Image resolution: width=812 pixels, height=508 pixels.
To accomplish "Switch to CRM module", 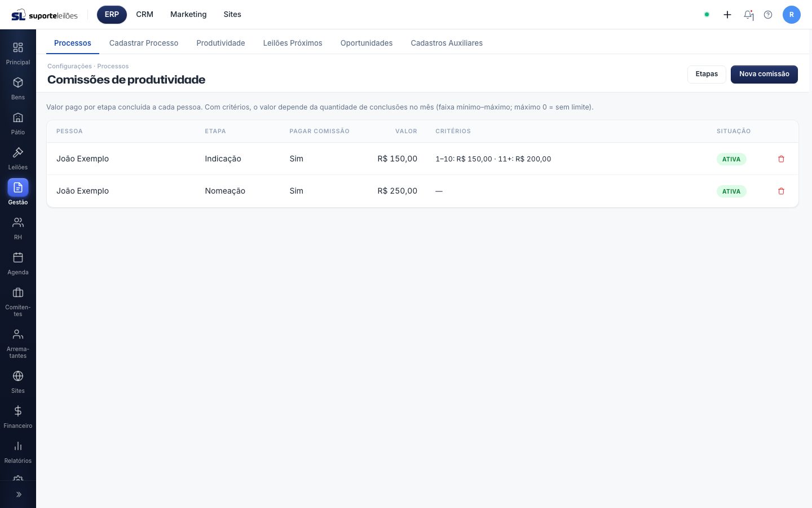I will 145,15.
